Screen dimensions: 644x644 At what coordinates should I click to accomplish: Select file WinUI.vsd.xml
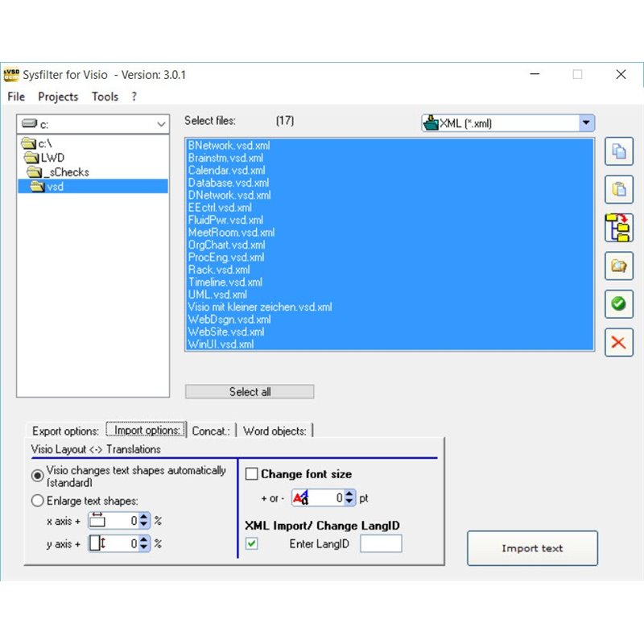pyautogui.click(x=390, y=345)
